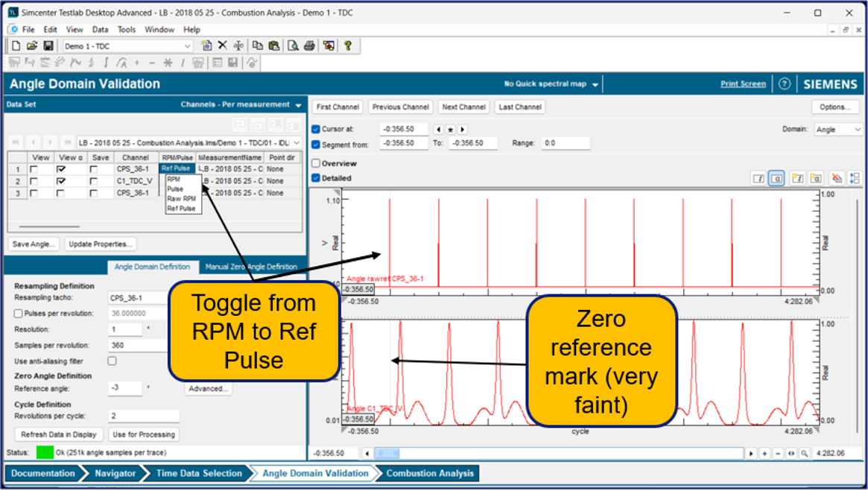The width and height of the screenshot is (868, 491).
Task: Click the minus zoom-out icon below the plot
Action: point(778,453)
